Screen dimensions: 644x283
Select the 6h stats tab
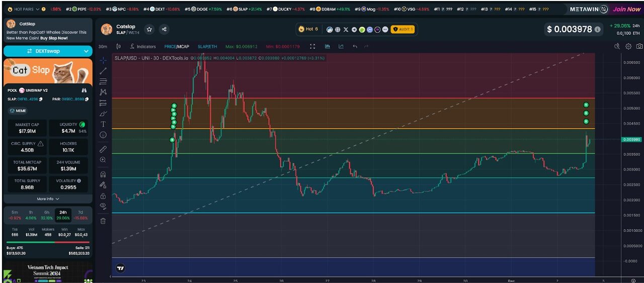tap(47, 216)
